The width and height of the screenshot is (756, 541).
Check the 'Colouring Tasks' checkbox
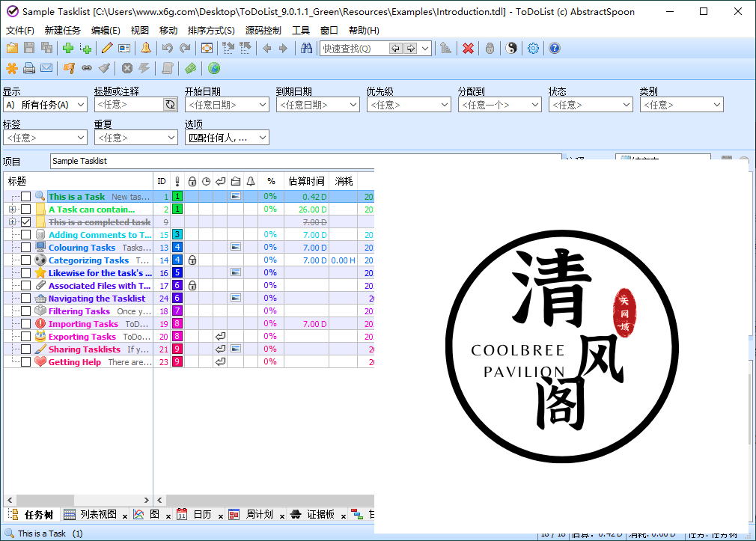(x=26, y=248)
